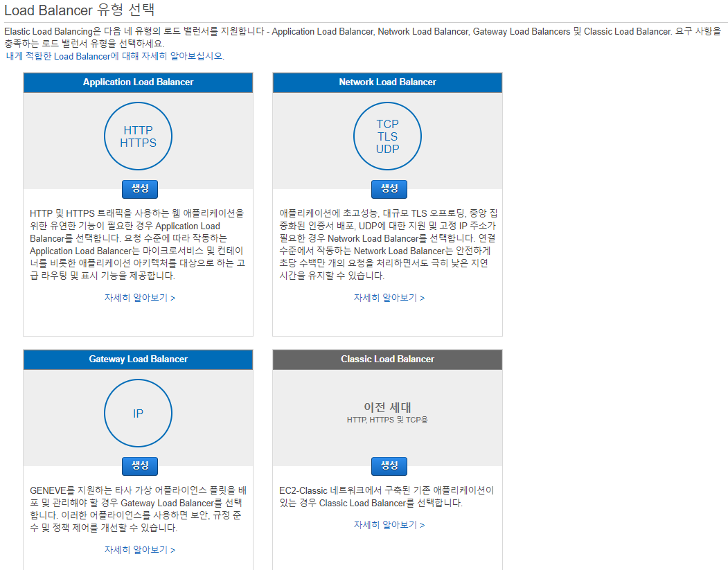Open 자세히 알아보기 link in Gateway Load Balancer card
This screenshot has height=570, width=728.
click(140, 550)
